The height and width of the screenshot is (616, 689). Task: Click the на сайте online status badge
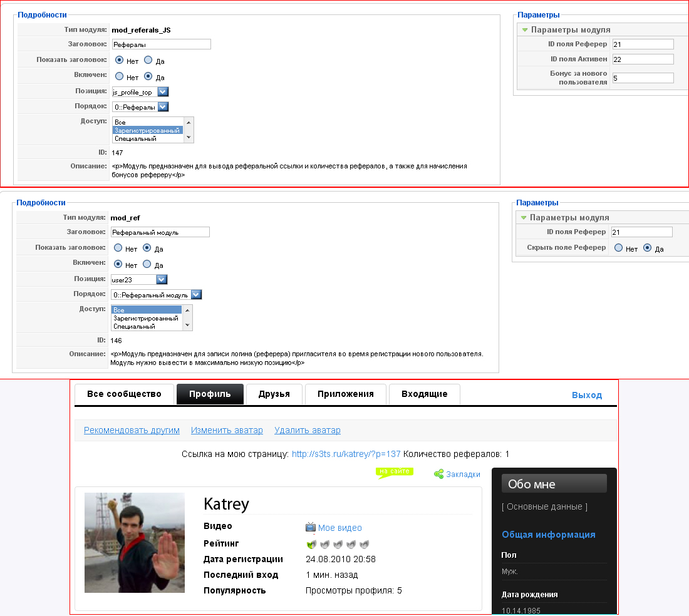[x=395, y=472]
